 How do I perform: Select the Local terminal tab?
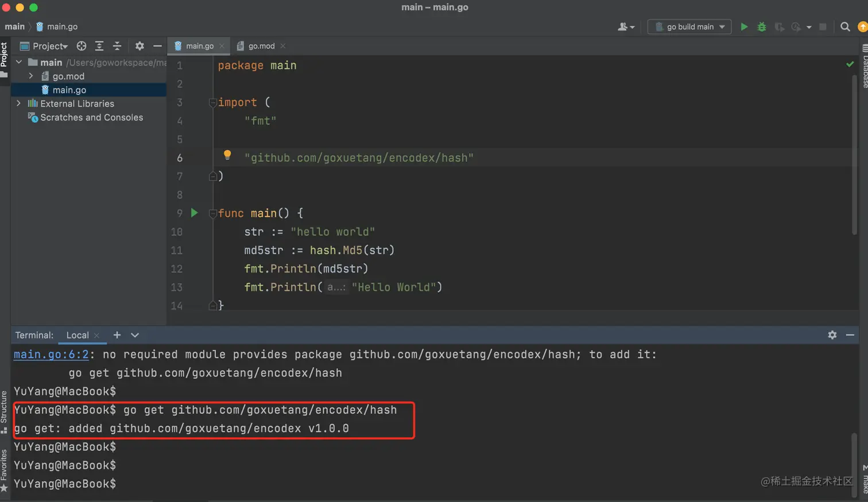77,335
